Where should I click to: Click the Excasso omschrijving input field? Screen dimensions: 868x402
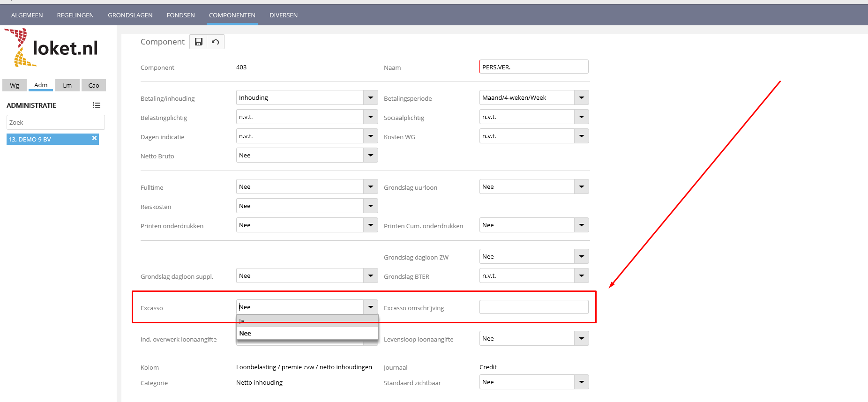pyautogui.click(x=533, y=307)
